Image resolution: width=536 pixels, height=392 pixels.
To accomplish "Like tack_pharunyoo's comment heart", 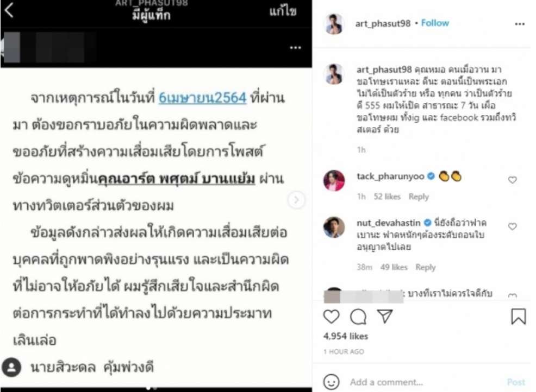I will pyautogui.click(x=513, y=180).
